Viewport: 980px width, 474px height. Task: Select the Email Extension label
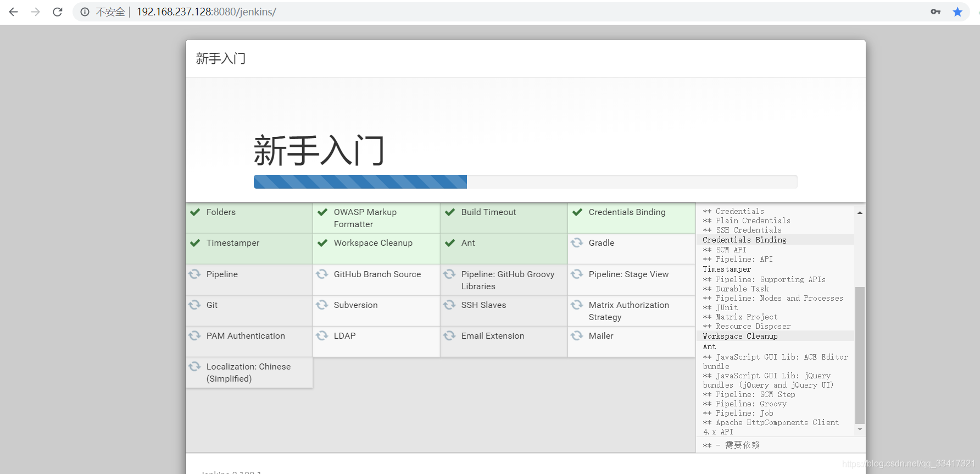pyautogui.click(x=493, y=336)
